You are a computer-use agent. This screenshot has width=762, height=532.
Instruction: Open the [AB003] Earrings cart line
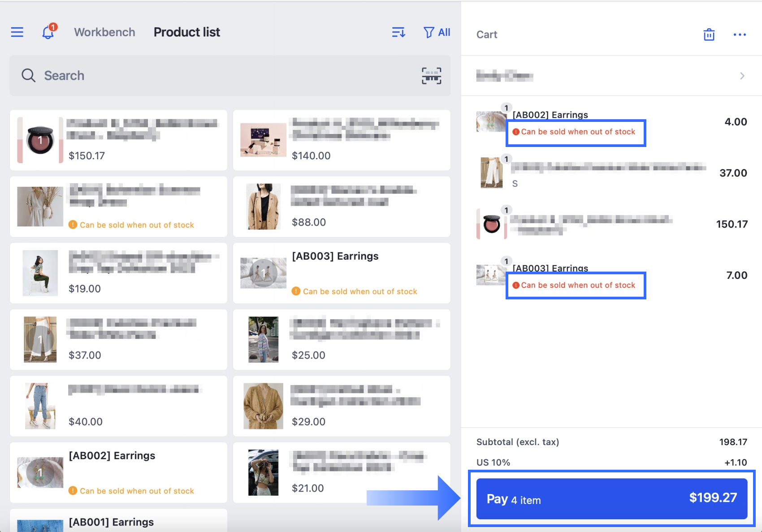tap(611, 275)
